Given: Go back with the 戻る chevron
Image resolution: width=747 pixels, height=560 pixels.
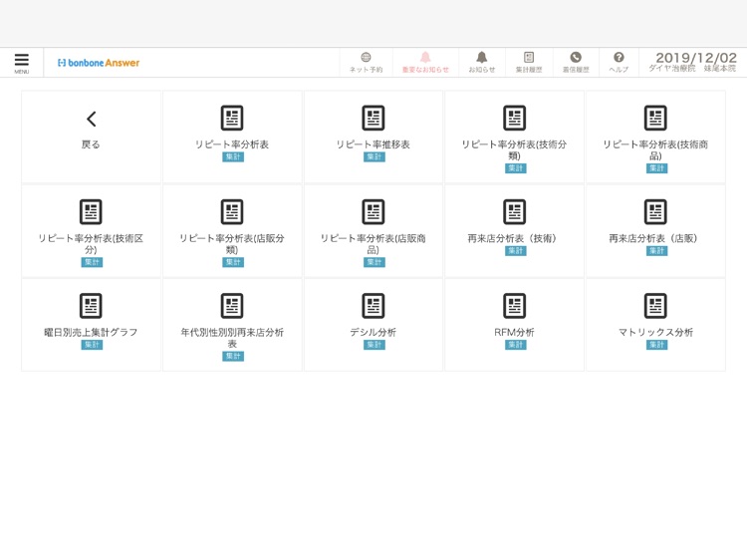Looking at the screenshot, I should (91, 119).
